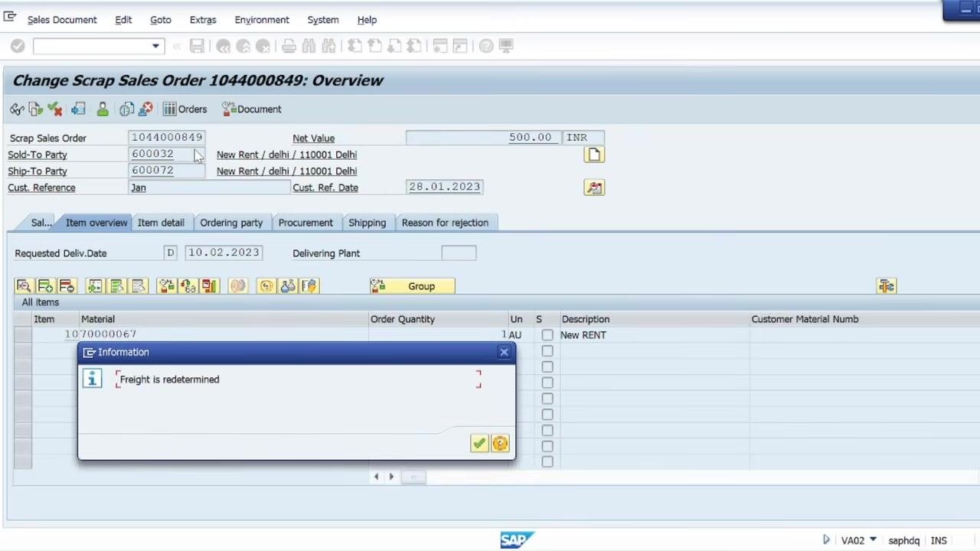Click the item details magnifier icon above All items
Screen dimensions: 980x551
[x=24, y=286]
